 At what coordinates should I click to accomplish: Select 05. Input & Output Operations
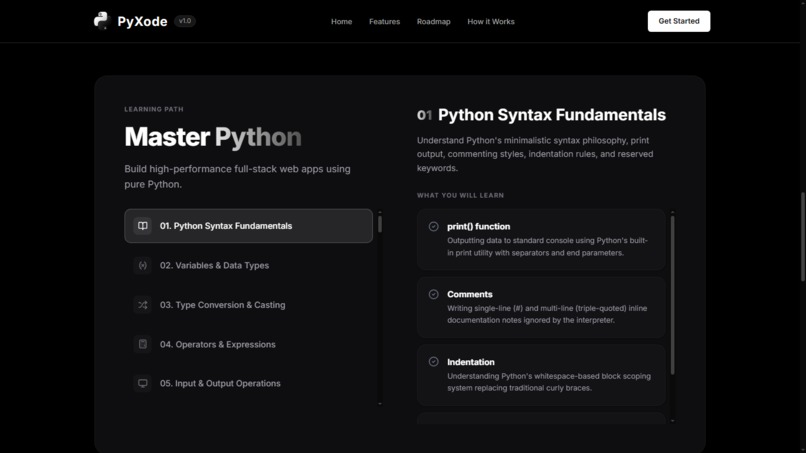pyautogui.click(x=248, y=384)
